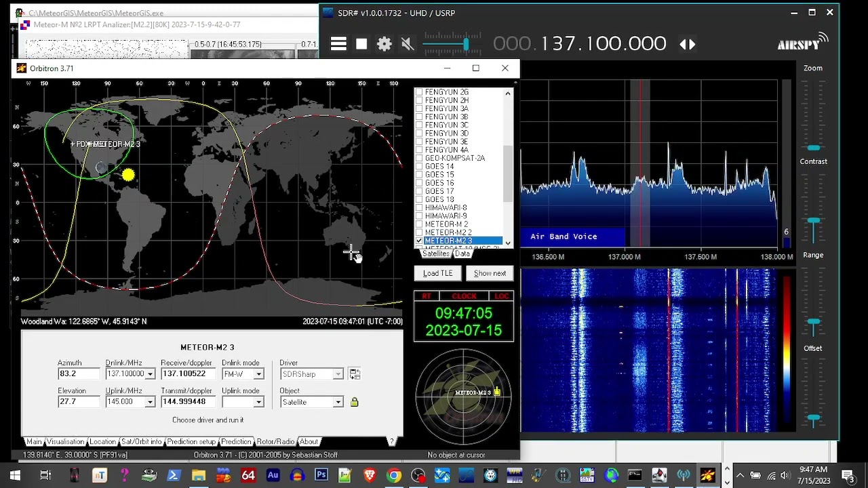Open the Windows Start menu

[15, 475]
